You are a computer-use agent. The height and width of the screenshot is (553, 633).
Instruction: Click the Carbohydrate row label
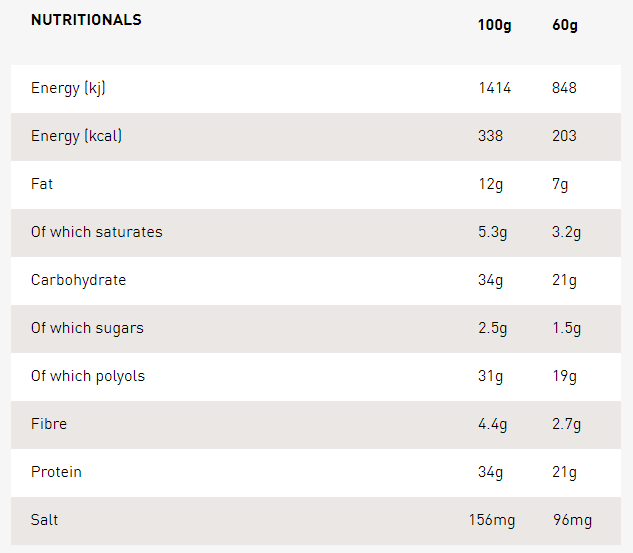[x=78, y=280]
